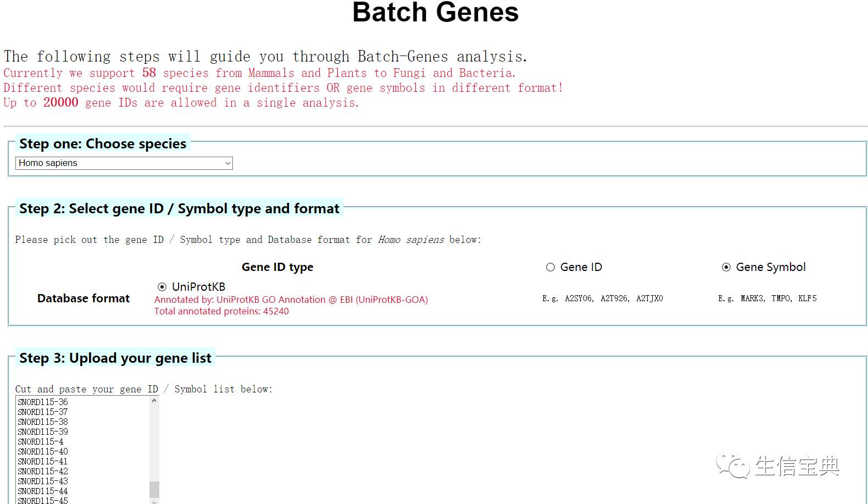Select the UniProtKB database format radio

(x=162, y=287)
